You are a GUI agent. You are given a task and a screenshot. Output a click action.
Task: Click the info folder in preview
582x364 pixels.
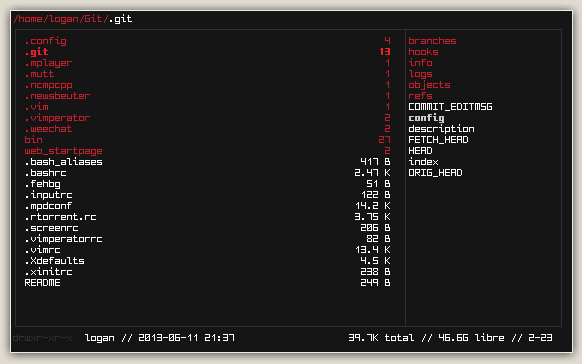coord(420,63)
